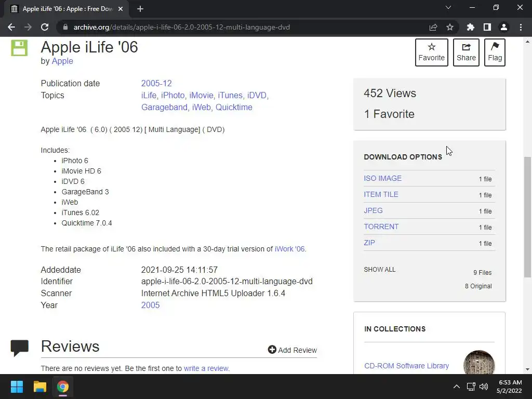Click the CD-ROM Software Library thumbnail
Viewport: 532px width, 399px height.
point(478,362)
